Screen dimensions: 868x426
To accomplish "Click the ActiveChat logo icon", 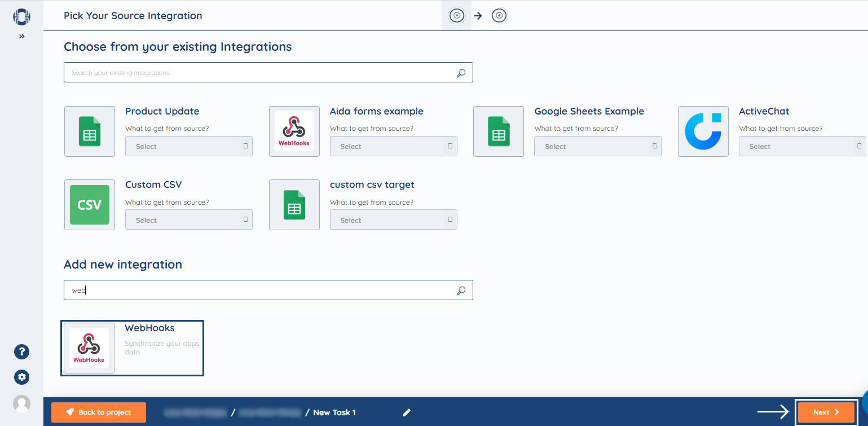I will click(x=703, y=131).
